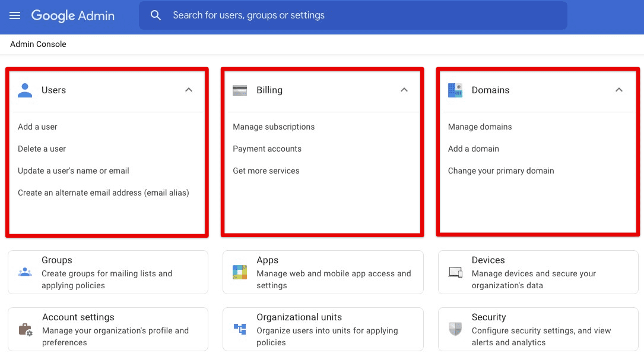Open Manage domains

click(480, 127)
